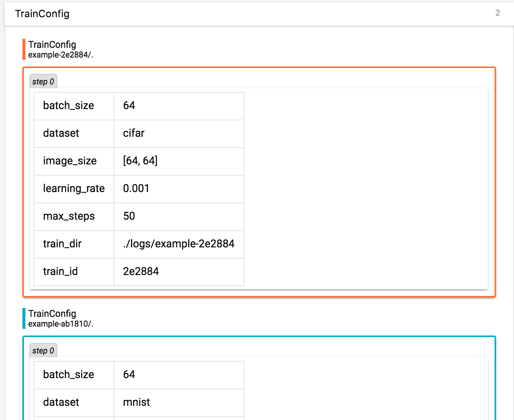Click the mnist dataset value

coord(136,402)
